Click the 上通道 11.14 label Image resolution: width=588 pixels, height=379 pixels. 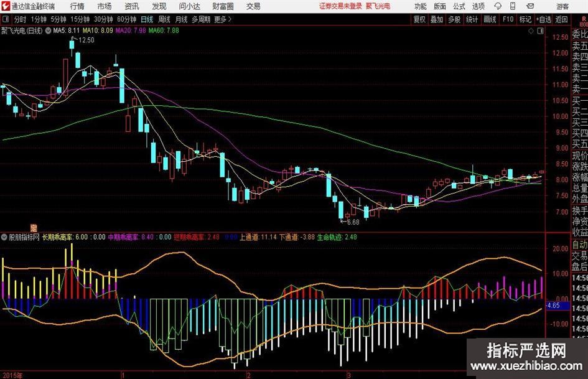point(258,237)
